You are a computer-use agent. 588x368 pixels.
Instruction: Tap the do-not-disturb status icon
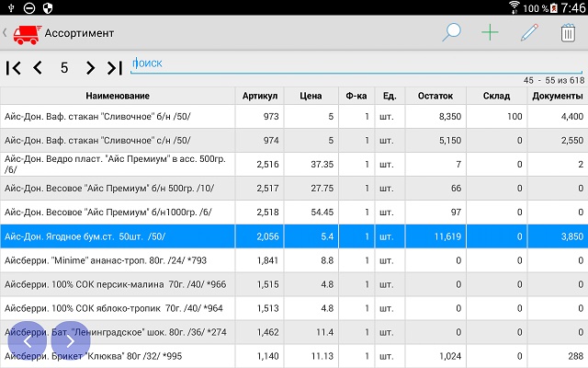pyautogui.click(x=29, y=8)
